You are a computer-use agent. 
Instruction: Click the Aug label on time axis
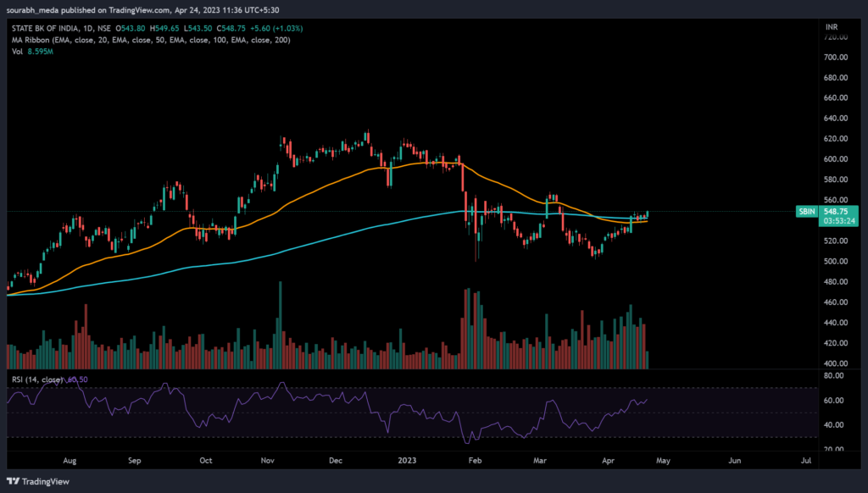pyautogui.click(x=70, y=460)
